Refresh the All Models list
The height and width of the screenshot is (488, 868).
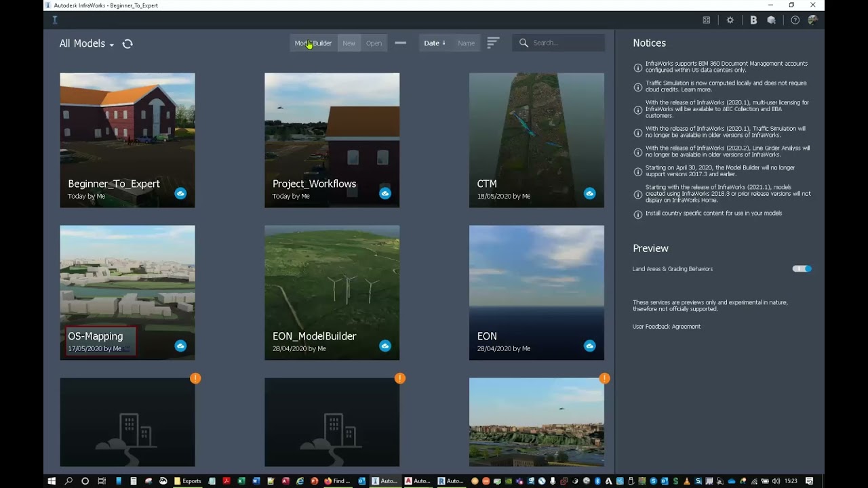point(127,43)
